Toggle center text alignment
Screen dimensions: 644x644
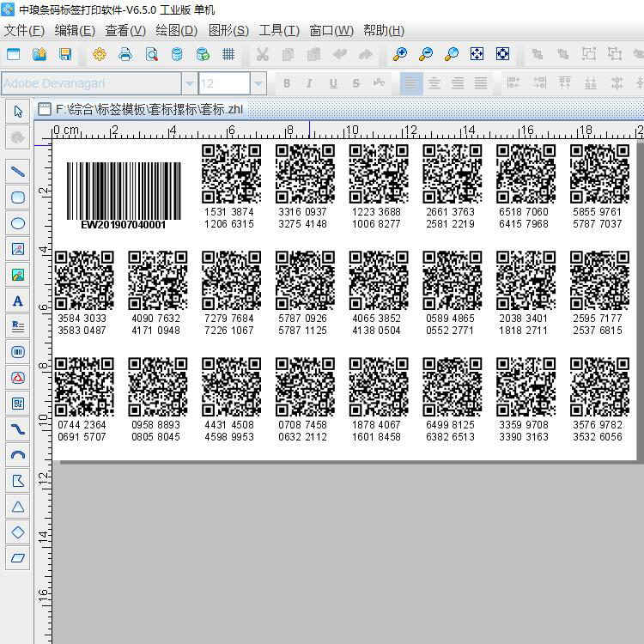click(x=434, y=83)
